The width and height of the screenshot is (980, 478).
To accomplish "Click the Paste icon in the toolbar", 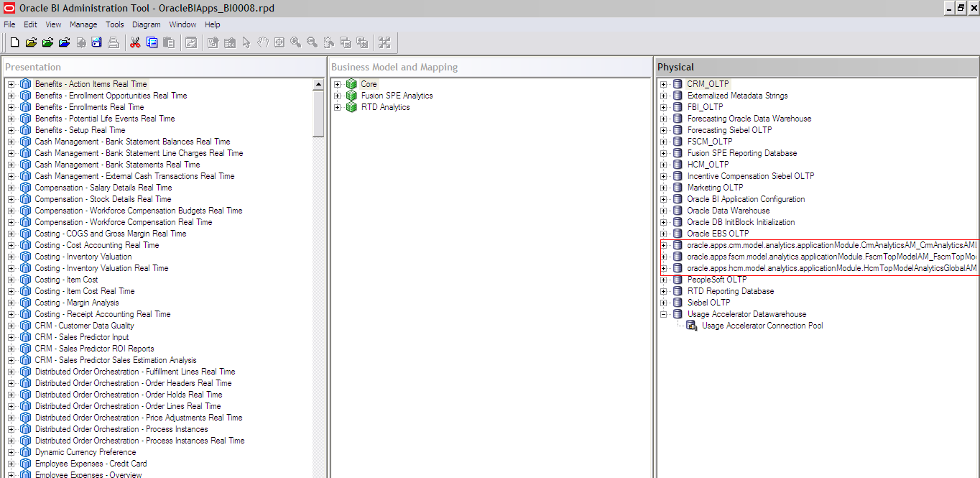I will tap(168, 42).
